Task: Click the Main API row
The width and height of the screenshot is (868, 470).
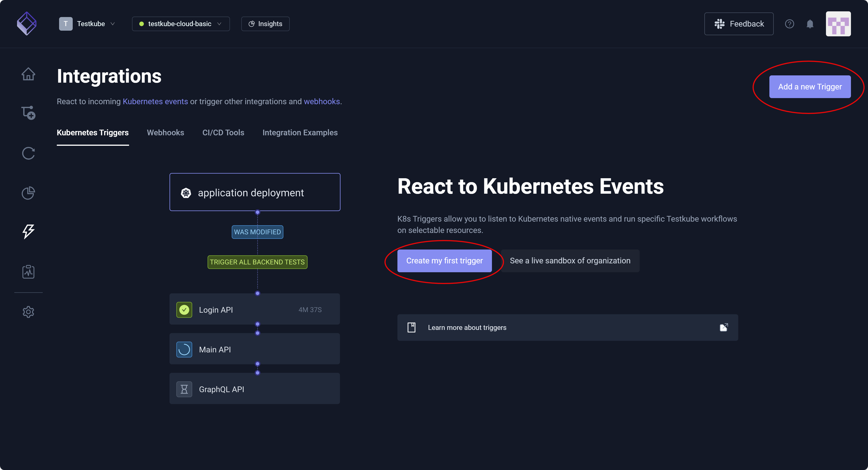Action: coord(254,349)
